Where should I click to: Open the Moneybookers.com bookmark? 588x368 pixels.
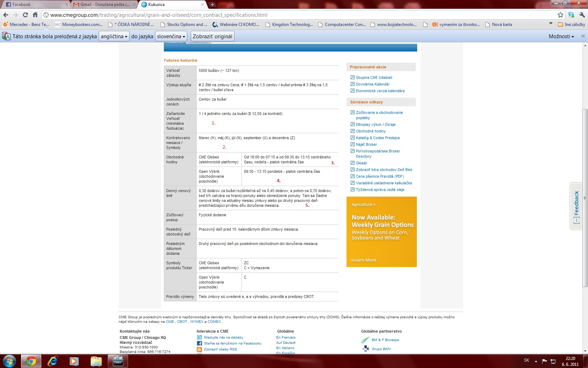(x=79, y=25)
